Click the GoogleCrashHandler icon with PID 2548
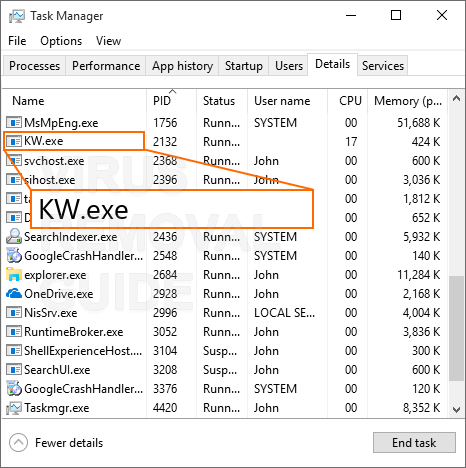 pyautogui.click(x=14, y=256)
